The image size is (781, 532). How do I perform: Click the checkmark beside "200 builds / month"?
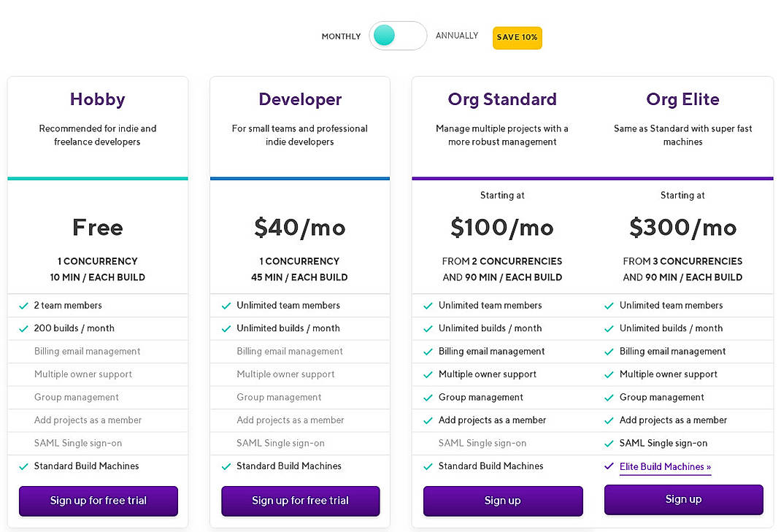[23, 328]
